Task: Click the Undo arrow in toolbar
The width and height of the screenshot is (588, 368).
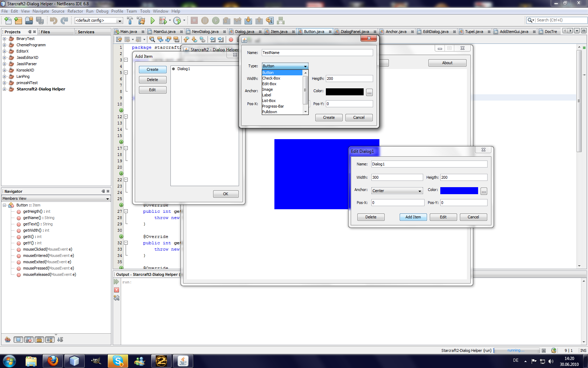Action: (53, 21)
